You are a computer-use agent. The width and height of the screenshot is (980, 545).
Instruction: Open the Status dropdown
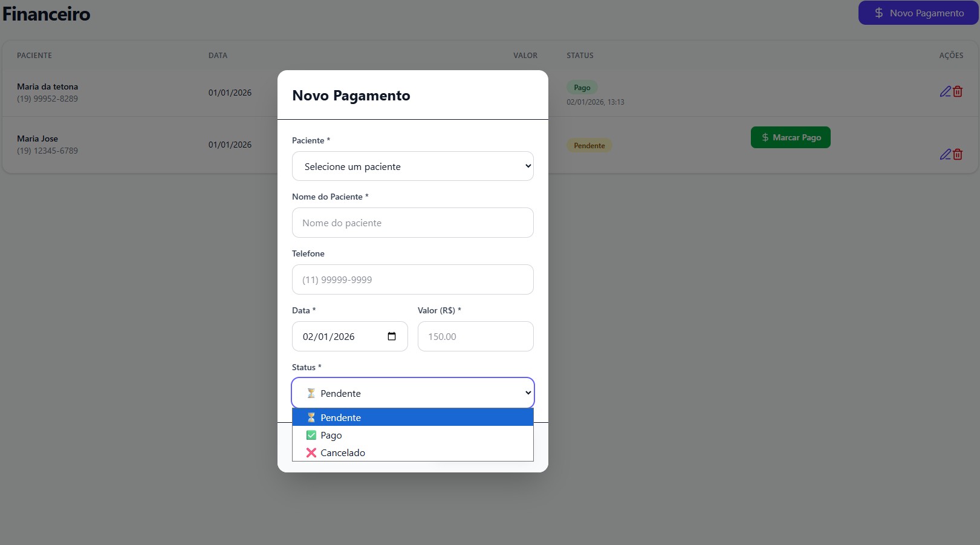click(x=412, y=393)
